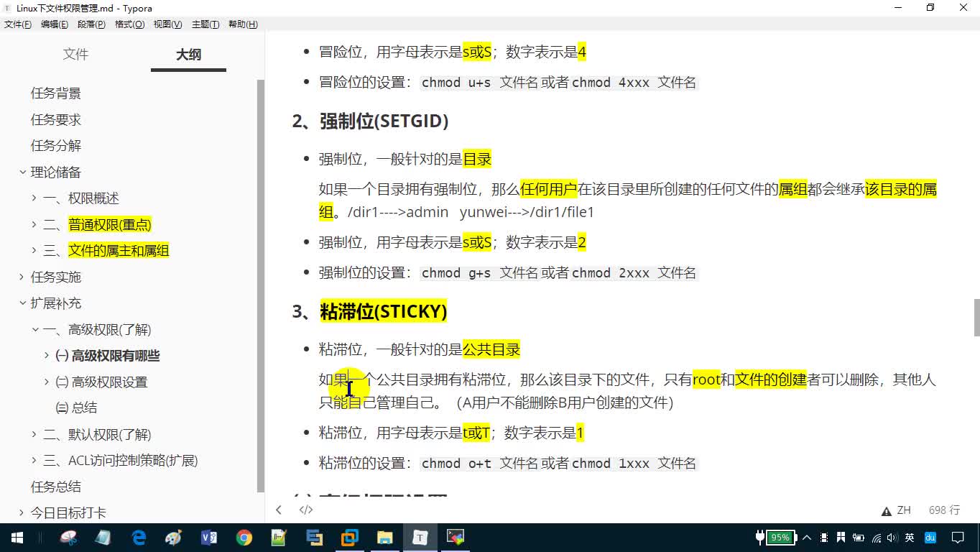Activate Typora taskbar icon
Image resolution: width=980 pixels, height=552 pixels.
(x=420, y=537)
